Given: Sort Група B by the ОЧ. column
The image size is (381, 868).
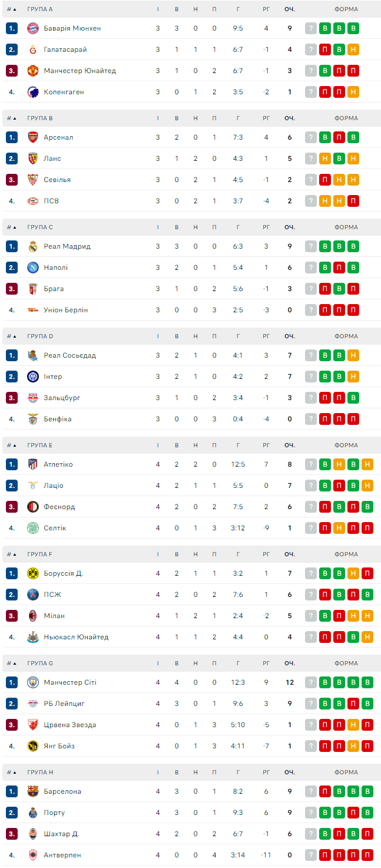Looking at the screenshot, I should coord(290,118).
